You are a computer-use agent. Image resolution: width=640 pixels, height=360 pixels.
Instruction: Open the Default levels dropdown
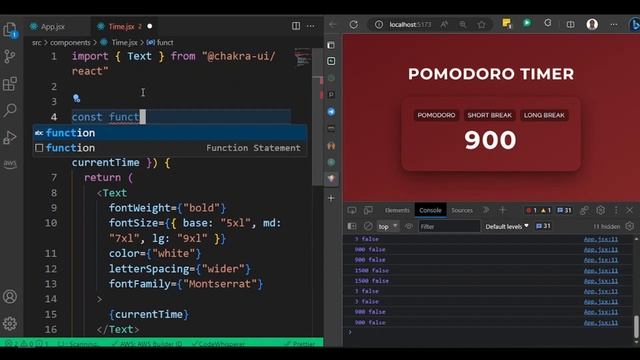507,227
